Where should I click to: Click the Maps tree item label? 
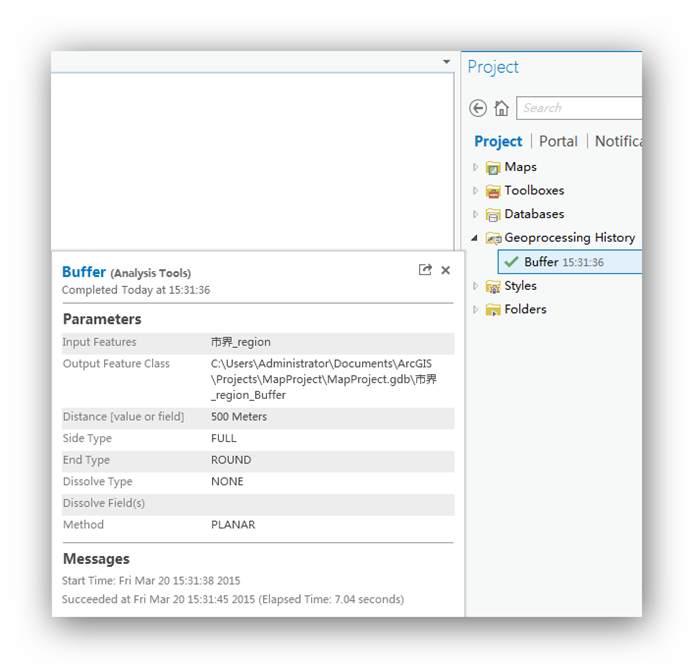(521, 167)
